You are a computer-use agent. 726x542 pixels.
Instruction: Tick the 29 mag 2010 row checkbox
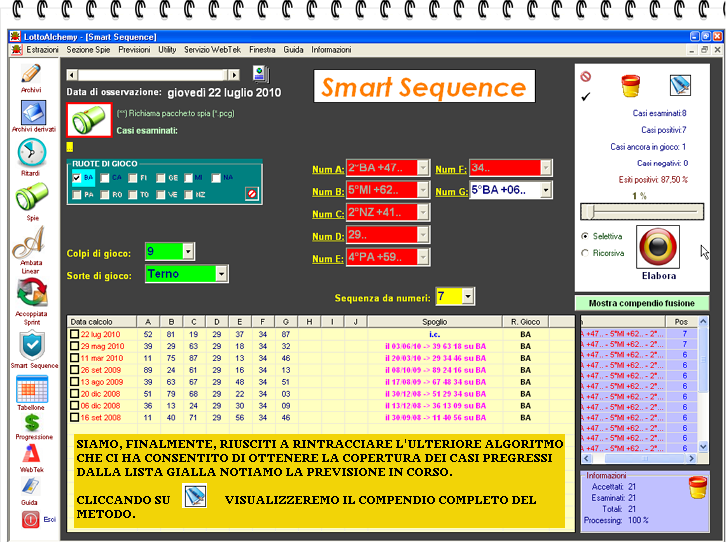[x=75, y=346]
